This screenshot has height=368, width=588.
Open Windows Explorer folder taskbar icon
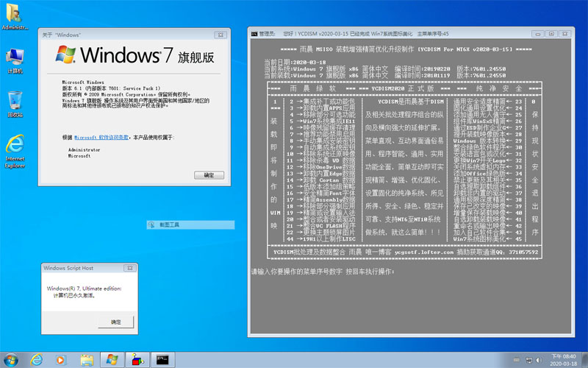pos(87,360)
